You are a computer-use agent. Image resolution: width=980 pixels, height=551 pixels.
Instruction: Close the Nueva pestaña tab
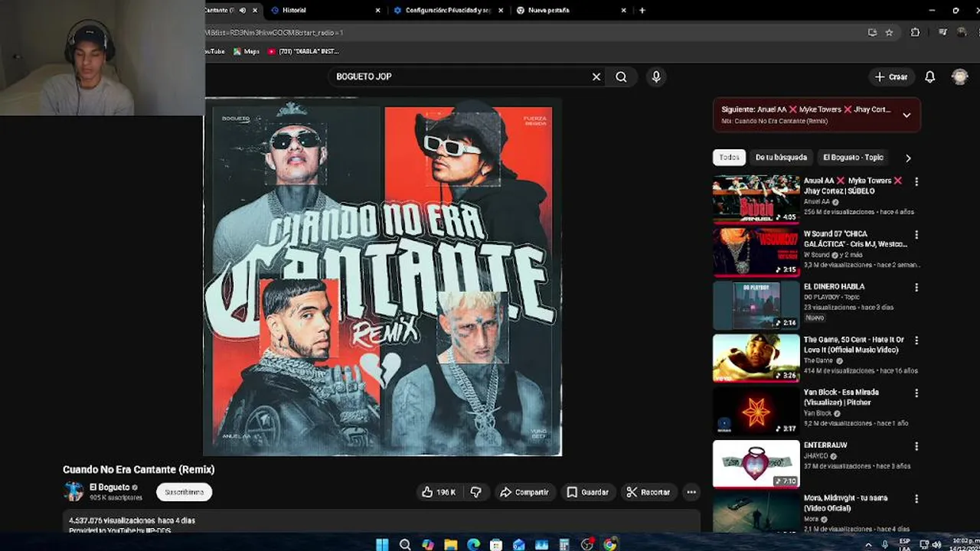click(623, 10)
